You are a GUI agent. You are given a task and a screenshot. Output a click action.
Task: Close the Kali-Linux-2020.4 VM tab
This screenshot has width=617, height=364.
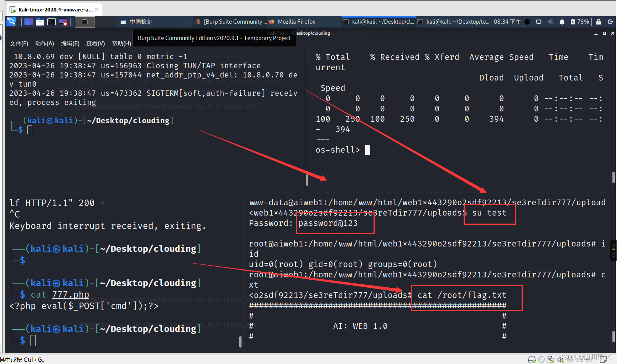pos(97,10)
